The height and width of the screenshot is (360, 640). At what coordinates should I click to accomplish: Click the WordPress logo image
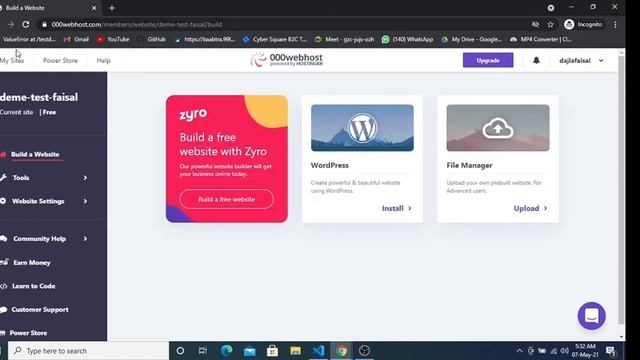[x=362, y=128]
